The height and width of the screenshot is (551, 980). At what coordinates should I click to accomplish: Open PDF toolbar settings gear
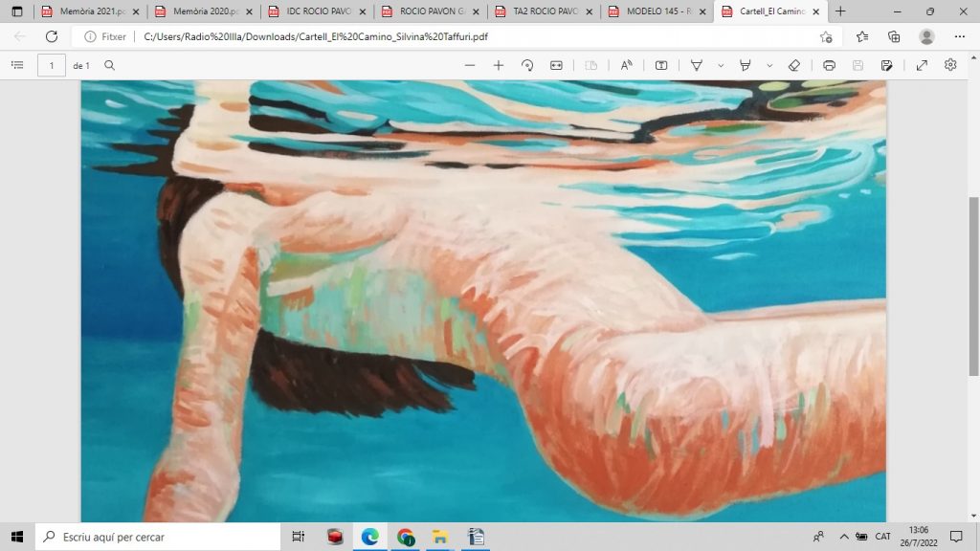(x=950, y=65)
